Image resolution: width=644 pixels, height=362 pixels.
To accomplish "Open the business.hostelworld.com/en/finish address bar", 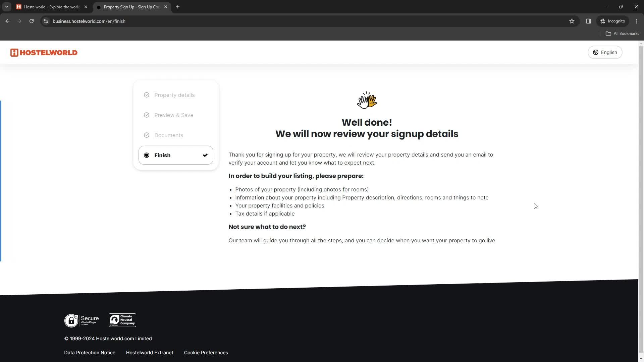I will click(x=89, y=21).
